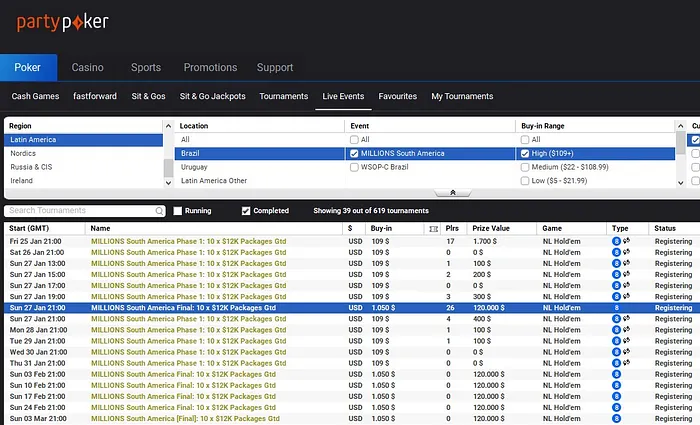Tick the WSOP-C Brazil event checkbox

coord(355,168)
